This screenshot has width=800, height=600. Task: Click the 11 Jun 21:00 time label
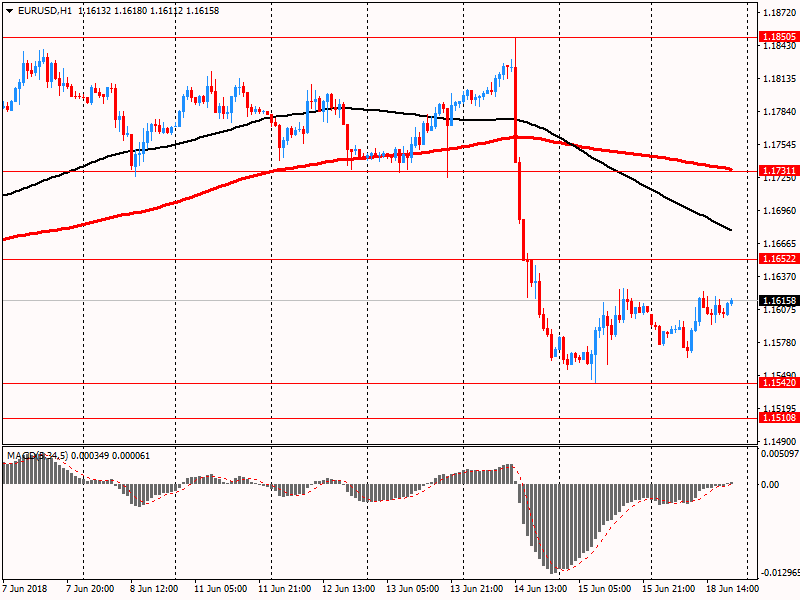285,589
